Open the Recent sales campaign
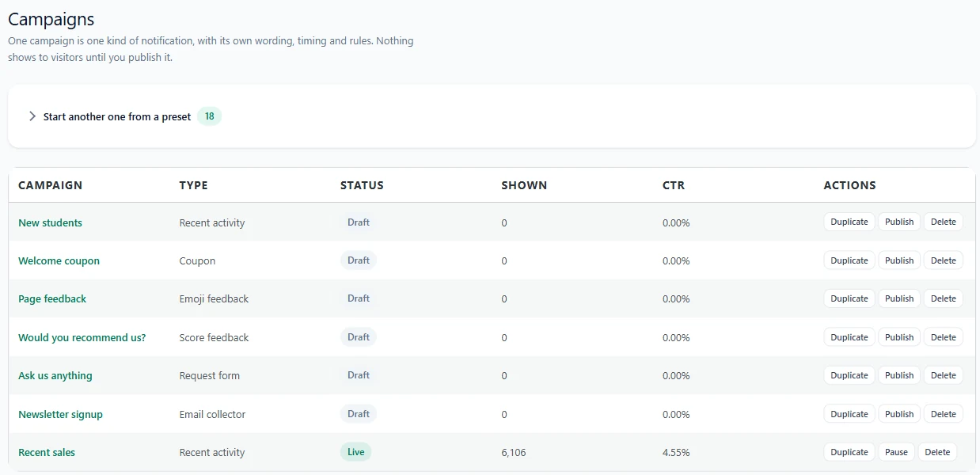This screenshot has width=980, height=475. coord(47,452)
